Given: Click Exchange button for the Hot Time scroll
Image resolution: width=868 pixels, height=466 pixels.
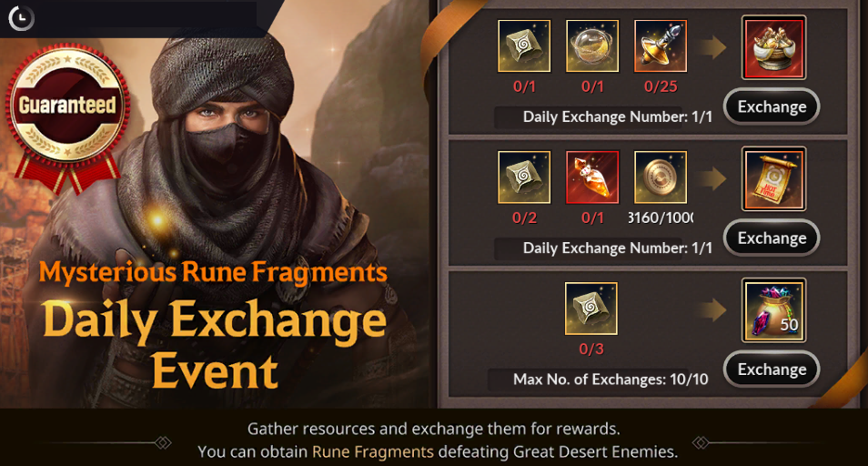Looking at the screenshot, I should pyautogui.click(x=772, y=238).
